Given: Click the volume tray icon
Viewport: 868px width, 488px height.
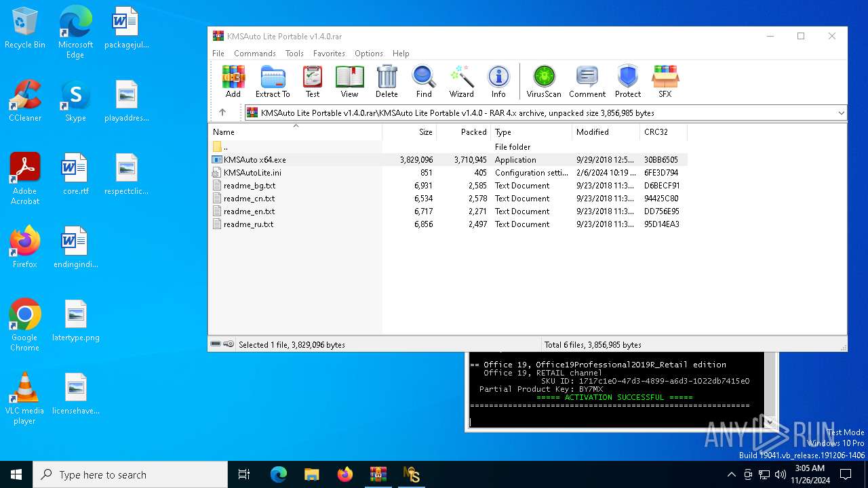Looking at the screenshot, I should pyautogui.click(x=780, y=474).
